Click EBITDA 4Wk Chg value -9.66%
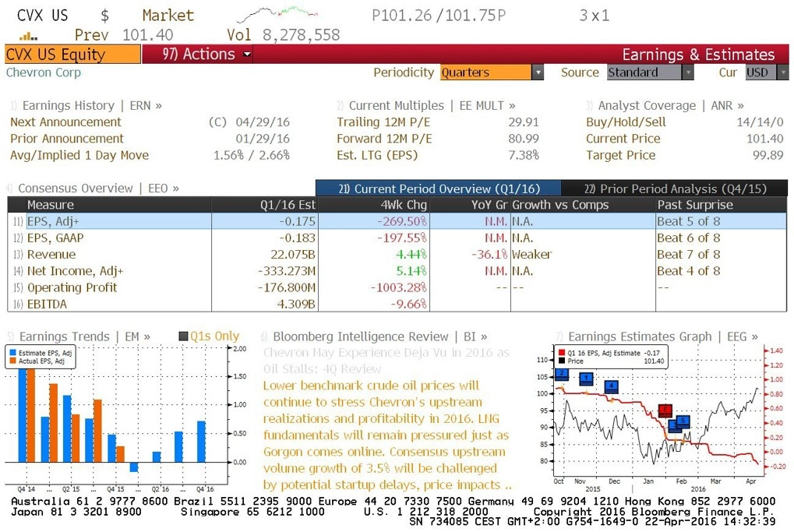This screenshot has height=532, width=794. click(408, 305)
